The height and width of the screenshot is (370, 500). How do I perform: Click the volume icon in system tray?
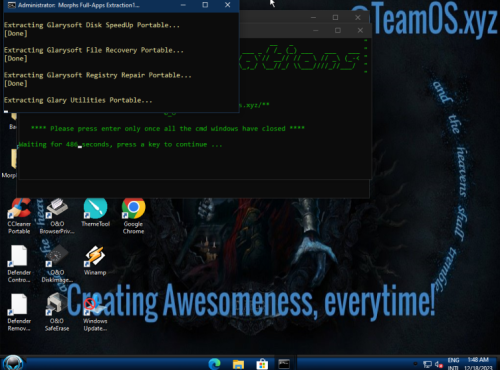click(x=439, y=365)
